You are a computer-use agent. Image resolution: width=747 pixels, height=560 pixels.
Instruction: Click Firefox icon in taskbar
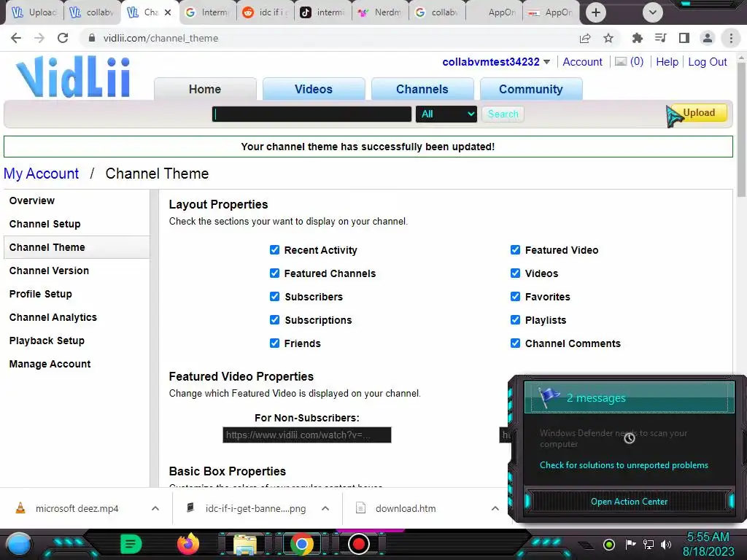[187, 544]
